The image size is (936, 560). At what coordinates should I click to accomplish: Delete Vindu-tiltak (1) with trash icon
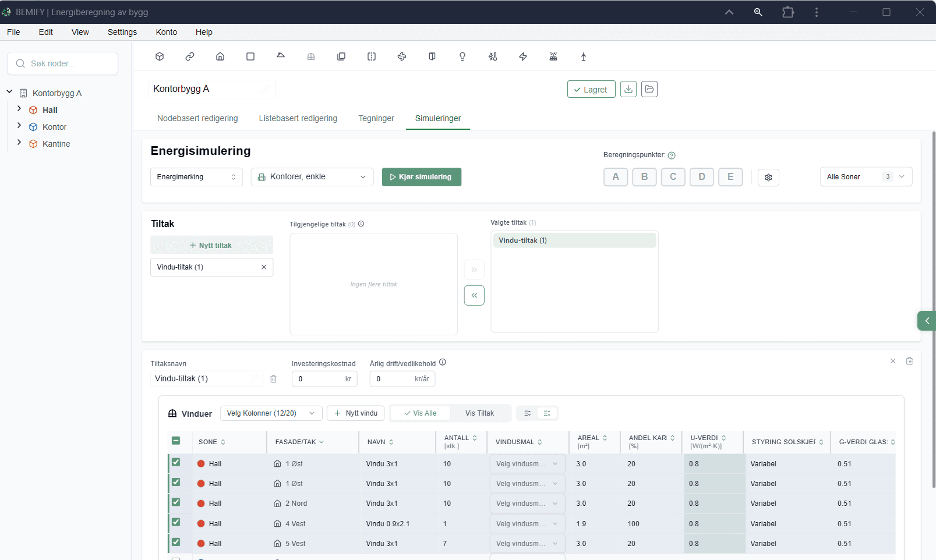[x=273, y=379]
